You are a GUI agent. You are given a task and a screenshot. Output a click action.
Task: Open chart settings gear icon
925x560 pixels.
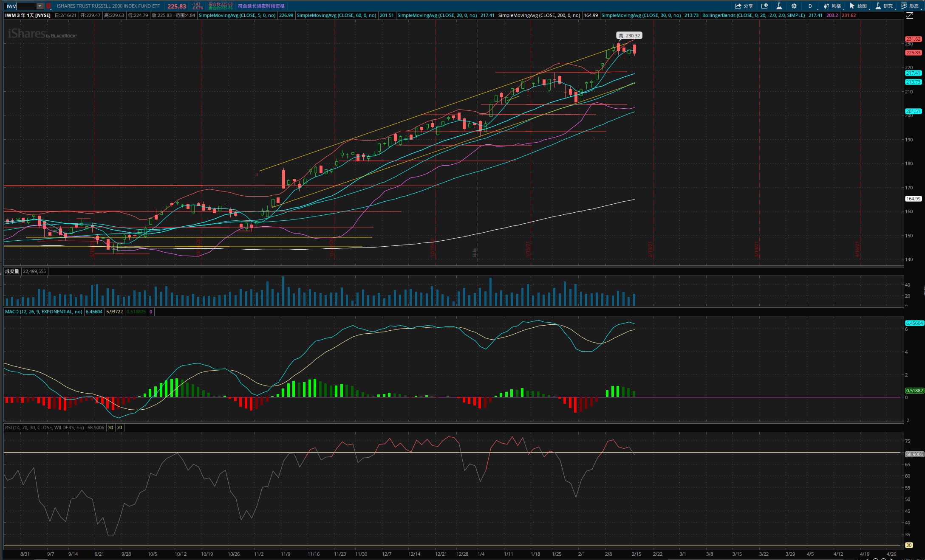coord(794,6)
